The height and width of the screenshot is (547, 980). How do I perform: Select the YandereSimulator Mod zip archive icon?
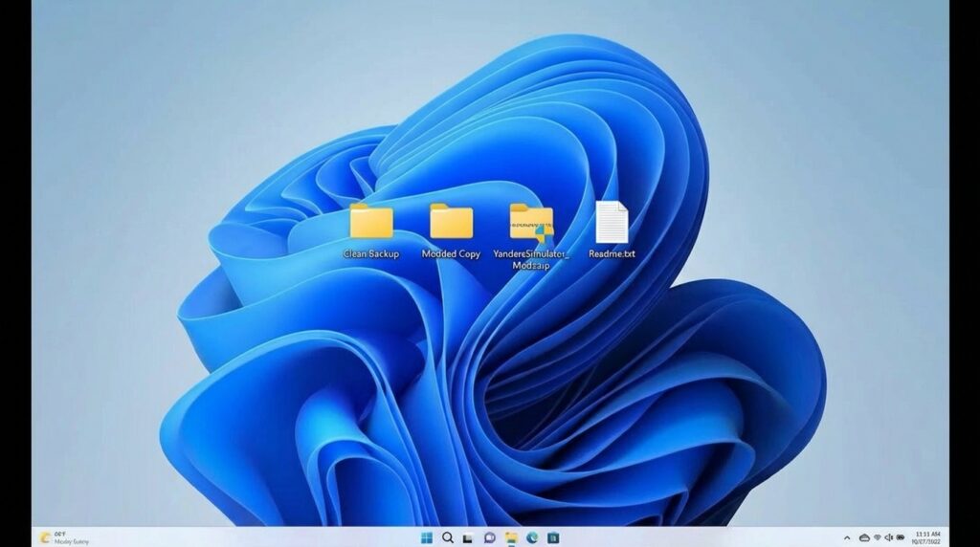tap(531, 221)
